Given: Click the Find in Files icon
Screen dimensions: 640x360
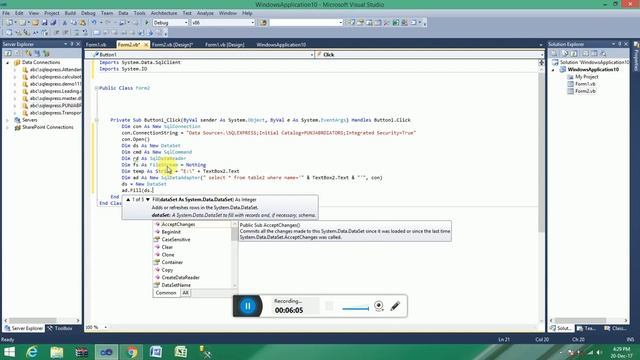Looking at the screenshot, I should tap(263, 23).
